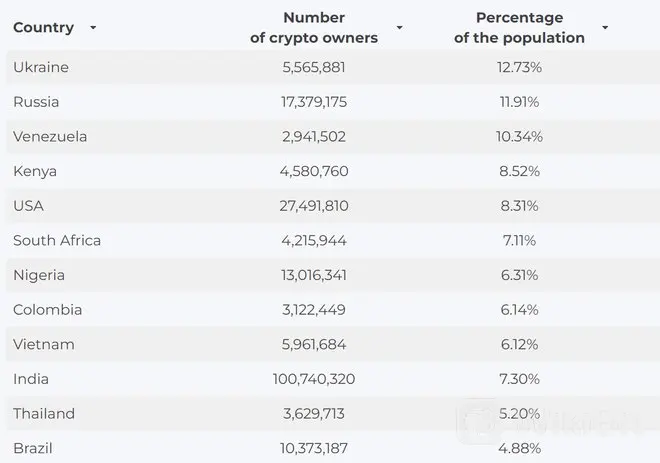
Task: Open the Country column sort dropdown arrow
Action: (93, 28)
